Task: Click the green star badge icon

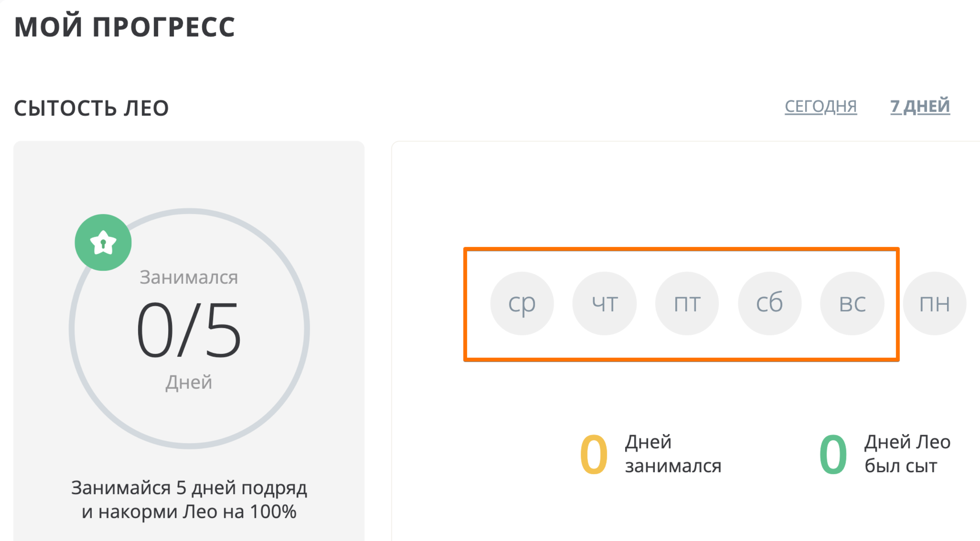Action: click(103, 242)
